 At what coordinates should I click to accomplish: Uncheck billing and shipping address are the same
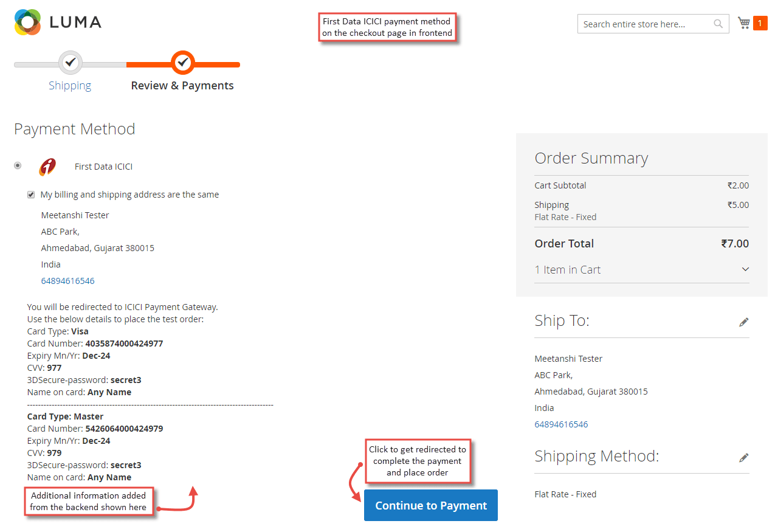pos(31,195)
